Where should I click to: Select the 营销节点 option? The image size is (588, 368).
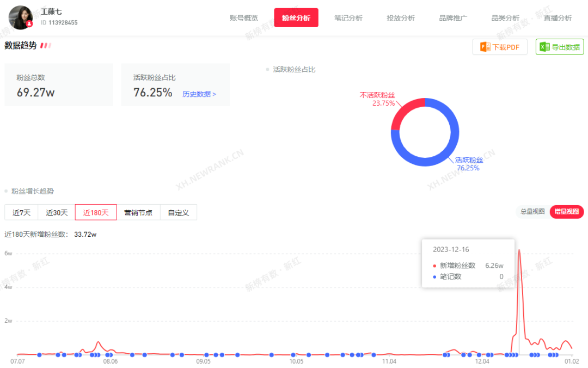click(x=138, y=212)
